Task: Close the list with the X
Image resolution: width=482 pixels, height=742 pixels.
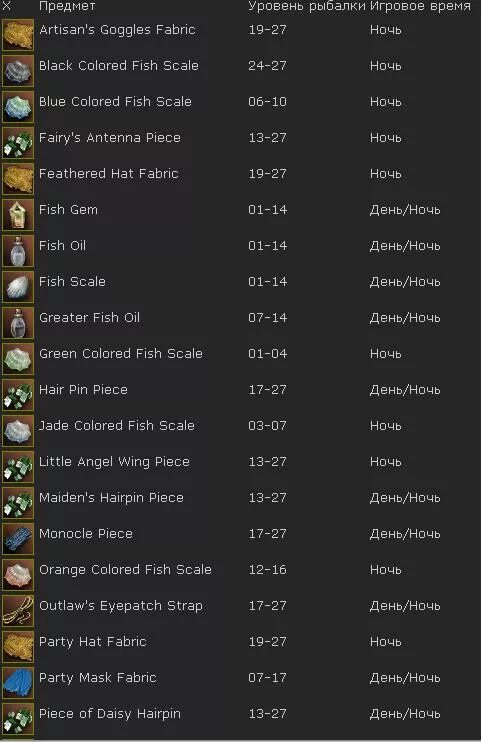Action: [x=7, y=6]
